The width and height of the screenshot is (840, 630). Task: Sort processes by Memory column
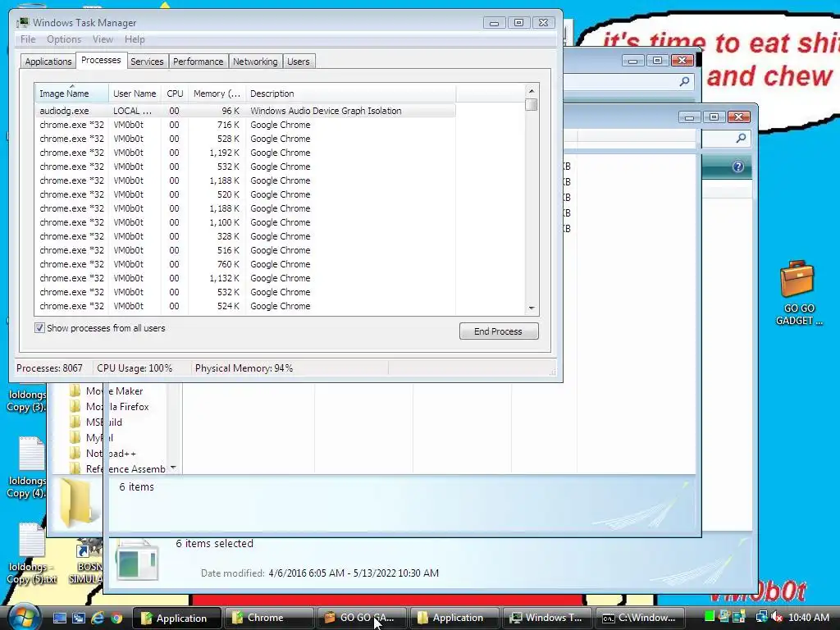(x=217, y=94)
